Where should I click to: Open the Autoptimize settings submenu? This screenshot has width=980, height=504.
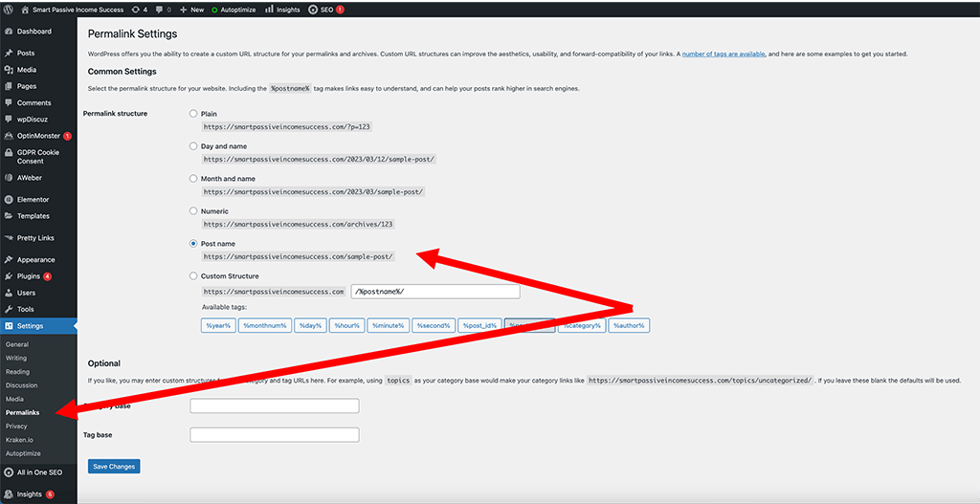coord(23,453)
